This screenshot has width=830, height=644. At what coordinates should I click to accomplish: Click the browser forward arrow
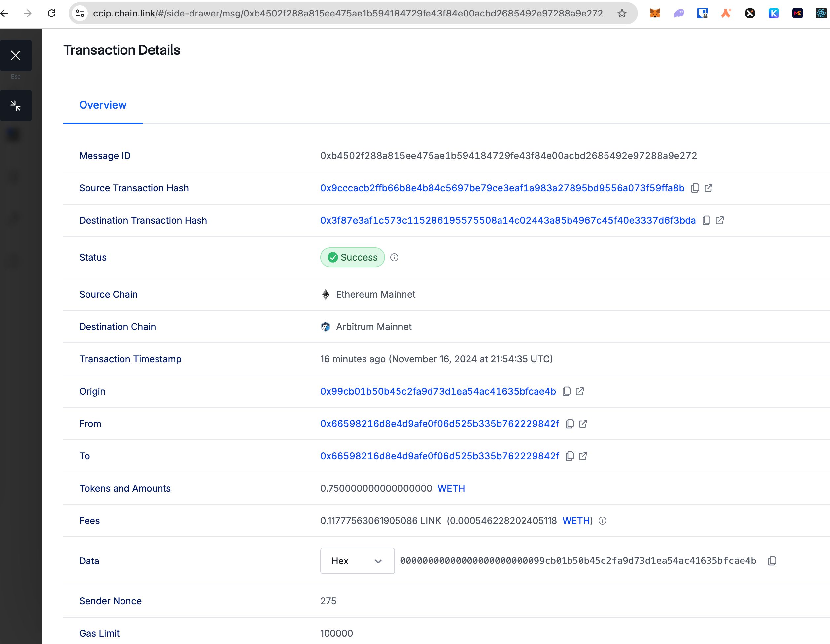pyautogui.click(x=27, y=13)
